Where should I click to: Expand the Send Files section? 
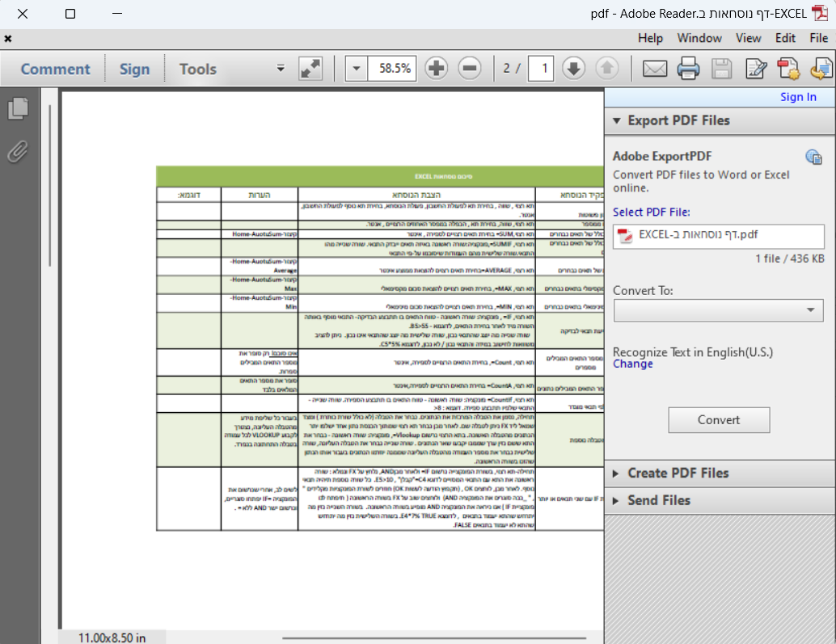tap(616, 501)
